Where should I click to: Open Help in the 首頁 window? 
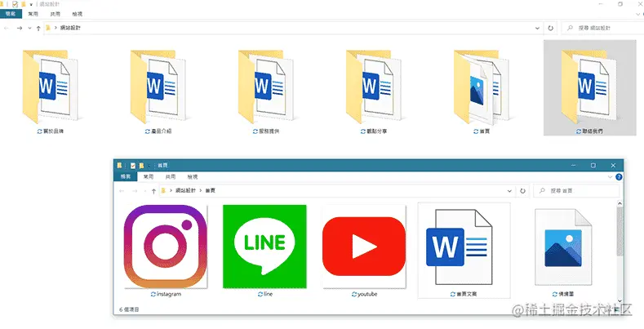click(x=619, y=177)
